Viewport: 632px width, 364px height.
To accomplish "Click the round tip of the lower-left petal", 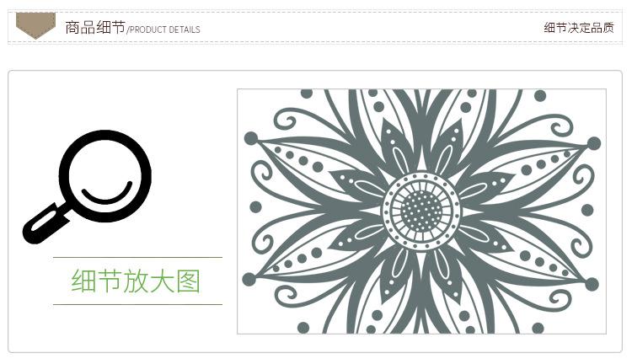I will (249, 280).
